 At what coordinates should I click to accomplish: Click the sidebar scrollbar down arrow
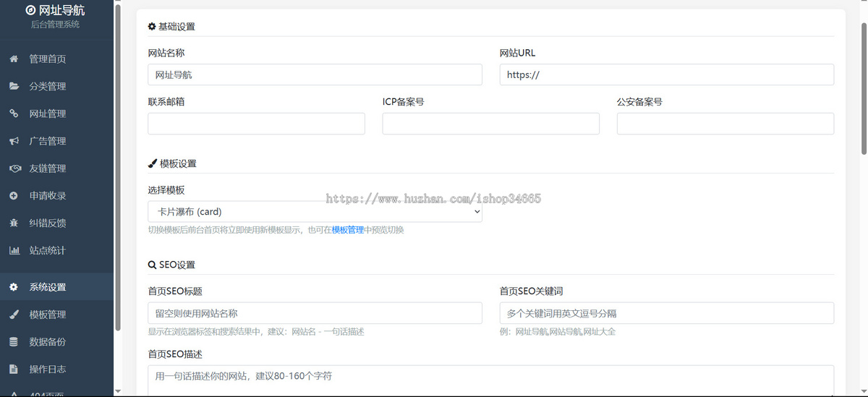(118, 392)
